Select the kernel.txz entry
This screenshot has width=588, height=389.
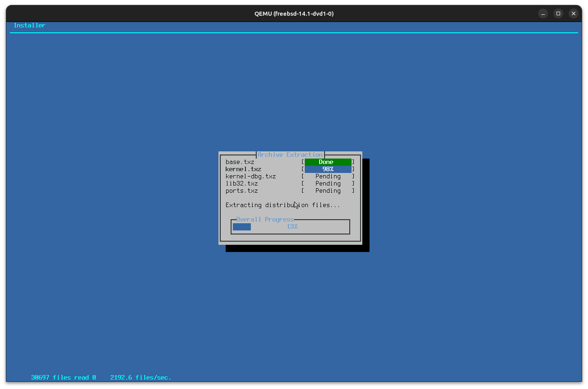(x=243, y=169)
